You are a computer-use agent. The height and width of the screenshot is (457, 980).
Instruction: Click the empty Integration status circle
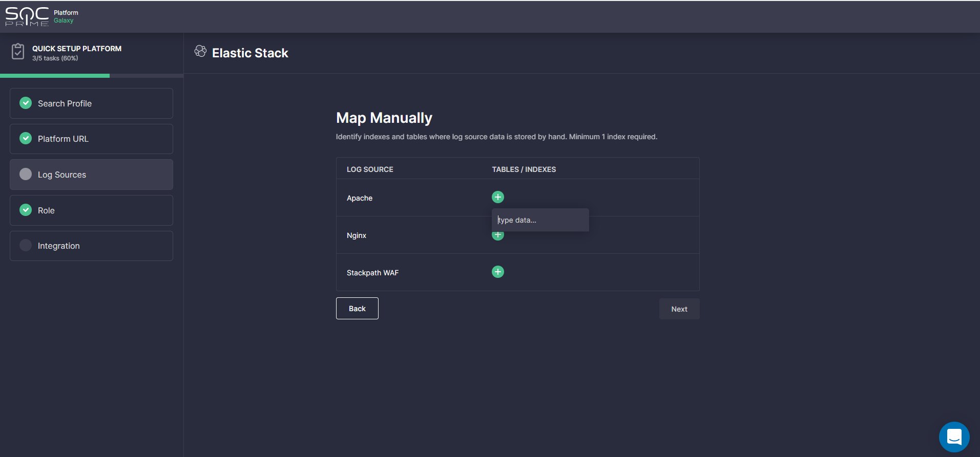click(x=26, y=245)
